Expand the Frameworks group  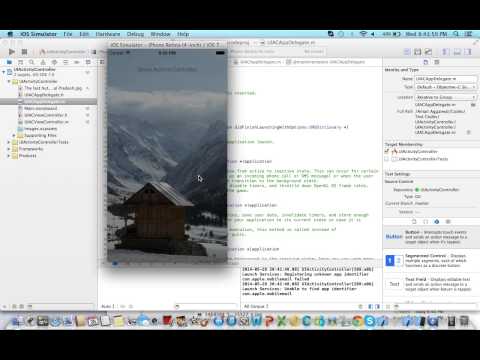(9, 149)
